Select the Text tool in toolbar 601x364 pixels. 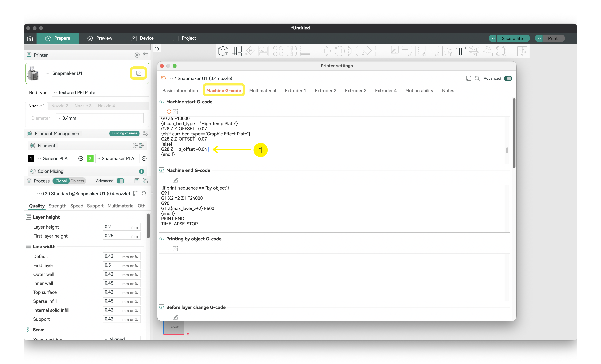coord(461,51)
